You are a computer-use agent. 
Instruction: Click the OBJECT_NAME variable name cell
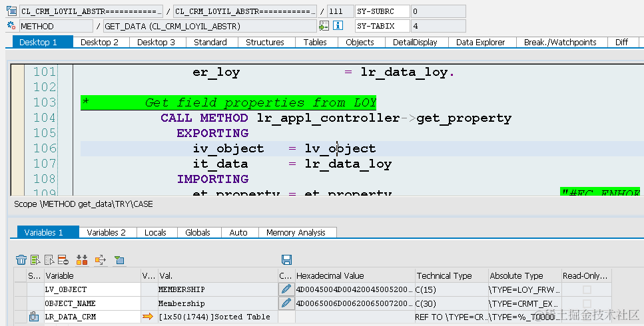coord(93,303)
